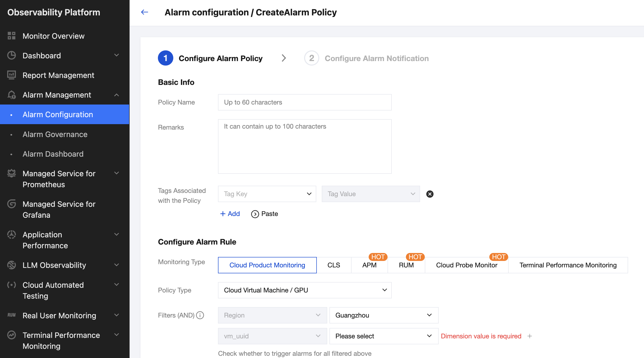Screen dimensions: 644x358
Task: Click the Paste tags button
Action: pos(264,214)
